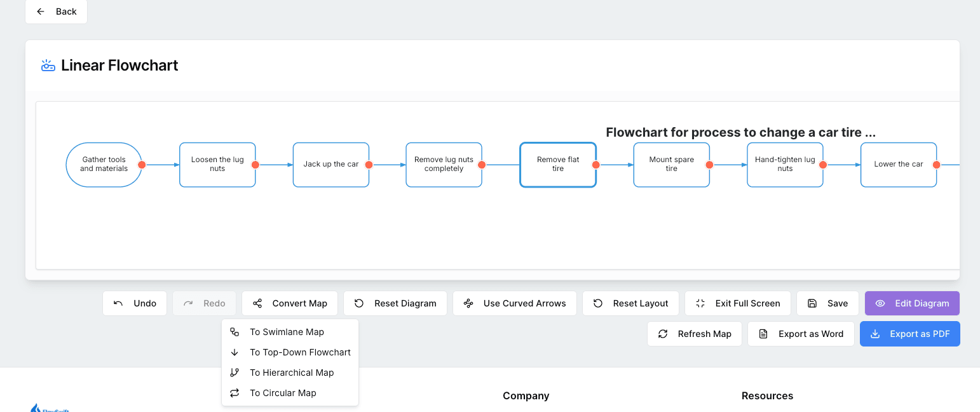Viewport: 980px width, 412px height.
Task: Click the Swimlane Map menu icon
Action: [235, 332]
